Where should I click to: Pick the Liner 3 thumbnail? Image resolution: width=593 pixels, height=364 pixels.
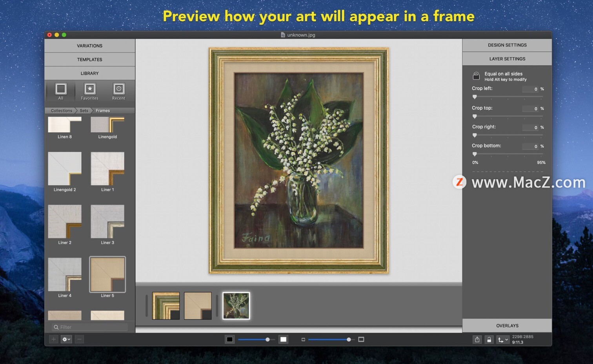[x=107, y=222]
